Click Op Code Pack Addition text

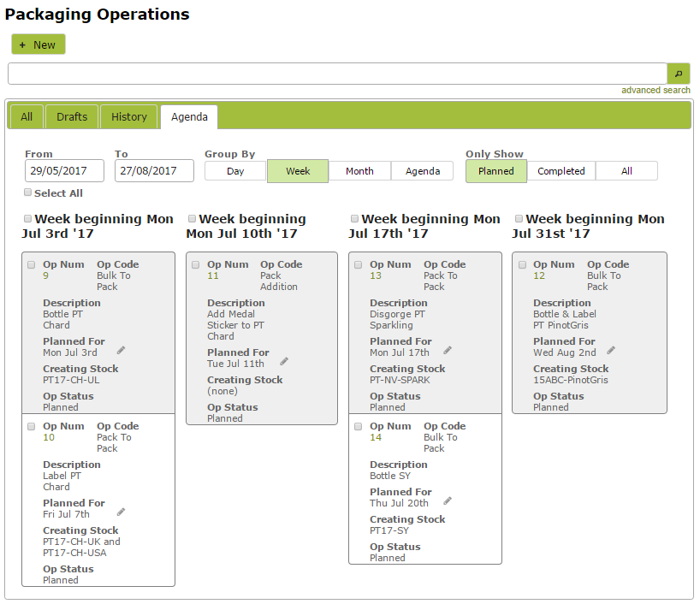(x=279, y=281)
